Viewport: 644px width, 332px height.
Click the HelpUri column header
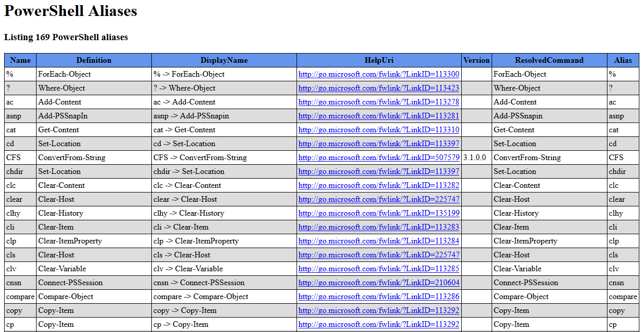pos(379,60)
